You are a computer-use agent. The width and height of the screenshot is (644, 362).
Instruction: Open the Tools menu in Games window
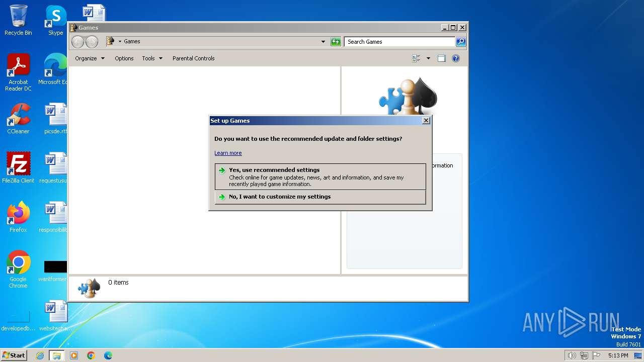click(x=152, y=58)
